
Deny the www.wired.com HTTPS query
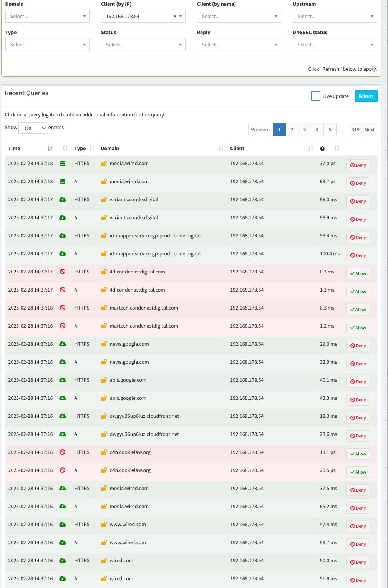coord(358,526)
